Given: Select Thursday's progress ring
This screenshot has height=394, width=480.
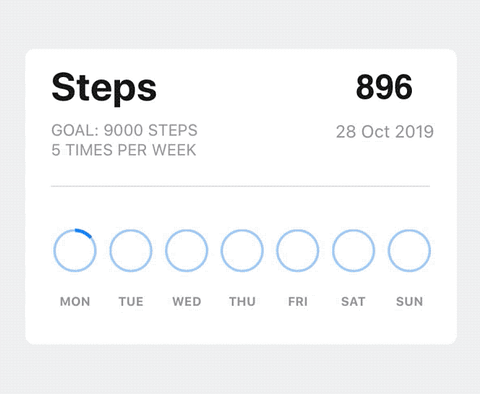Looking at the screenshot, I should (242, 250).
